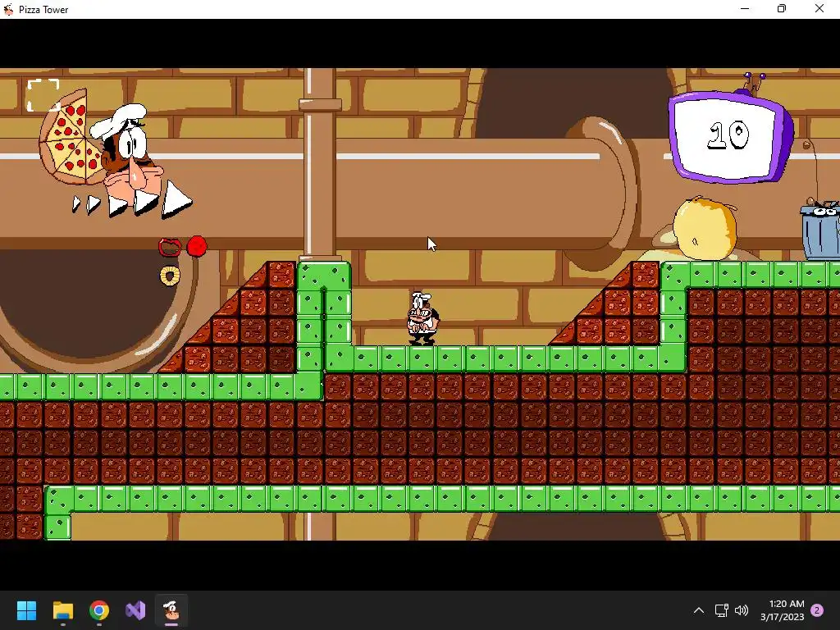Open the clock showing 1:20 AM
This screenshot has width=840, height=630.
point(782,610)
